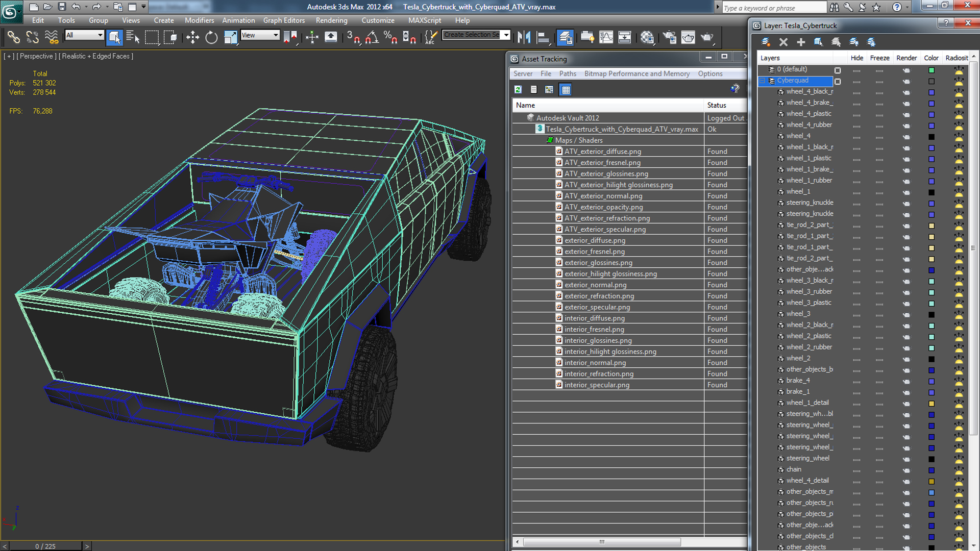
Task: Toggle checkbox next to 0 (default) layer
Action: click(x=838, y=70)
